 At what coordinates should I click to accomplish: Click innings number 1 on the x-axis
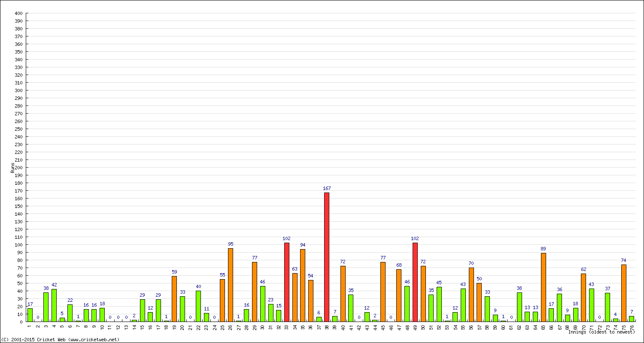tap(30, 326)
